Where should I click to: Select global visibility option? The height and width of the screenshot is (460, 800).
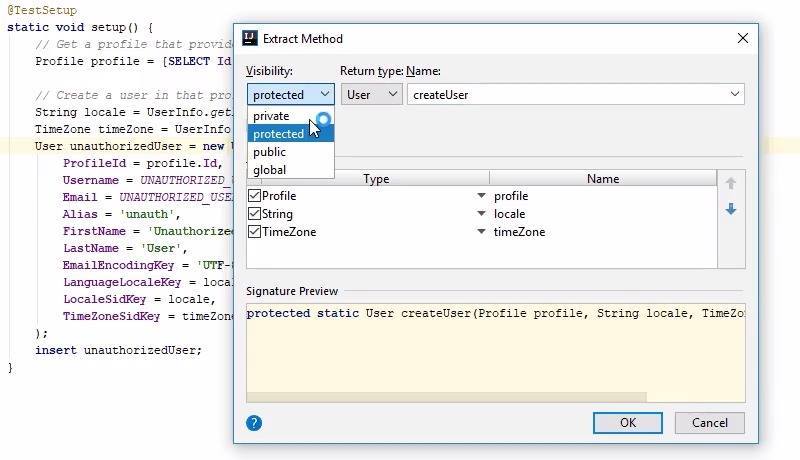[291, 170]
